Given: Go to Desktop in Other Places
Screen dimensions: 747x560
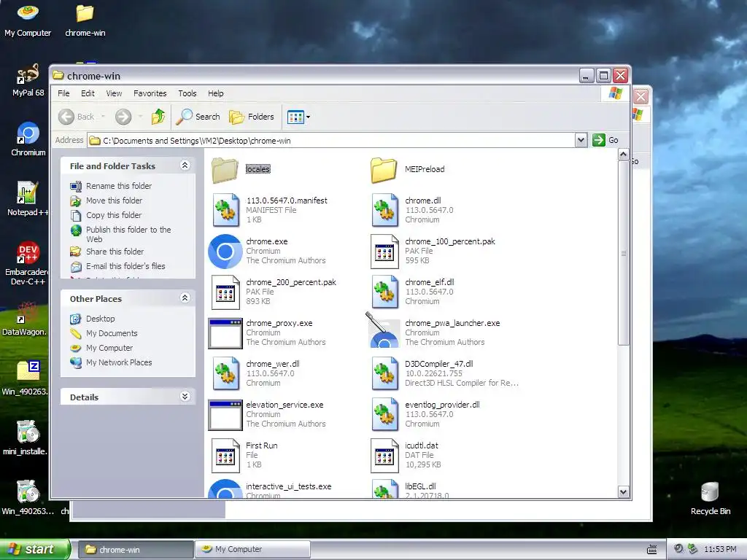Looking at the screenshot, I should 100,319.
